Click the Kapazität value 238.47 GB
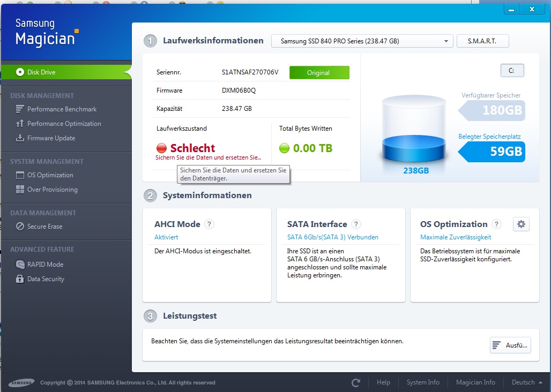 236,108
